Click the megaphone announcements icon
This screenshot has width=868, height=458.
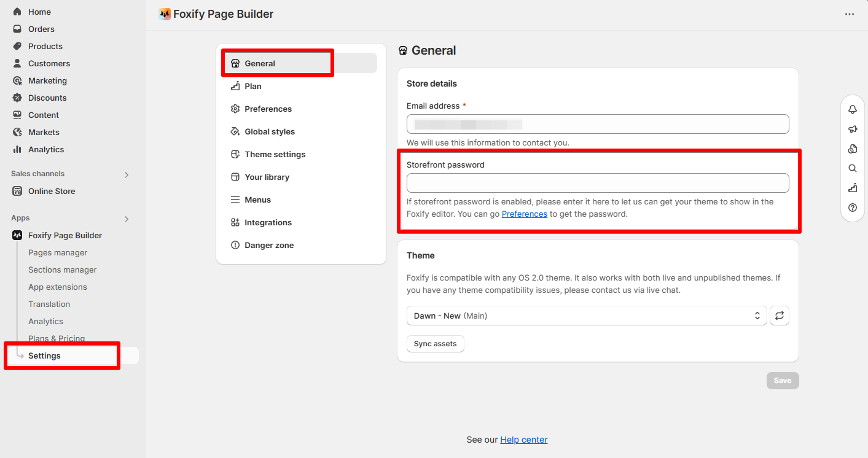(852, 129)
